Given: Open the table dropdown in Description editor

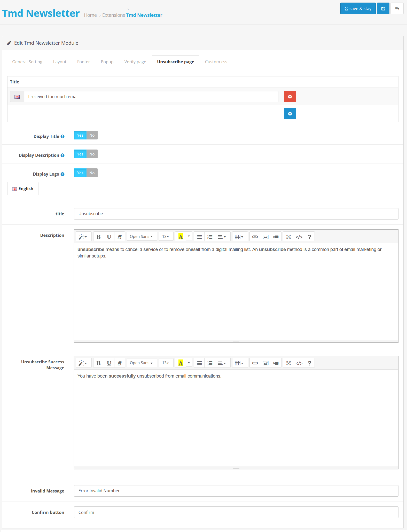Looking at the screenshot, I should (x=239, y=237).
